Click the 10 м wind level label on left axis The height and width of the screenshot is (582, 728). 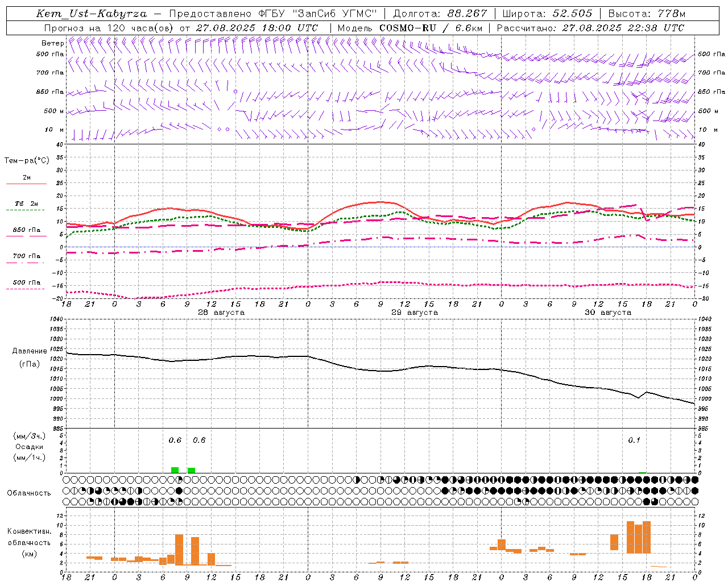pyautogui.click(x=55, y=130)
